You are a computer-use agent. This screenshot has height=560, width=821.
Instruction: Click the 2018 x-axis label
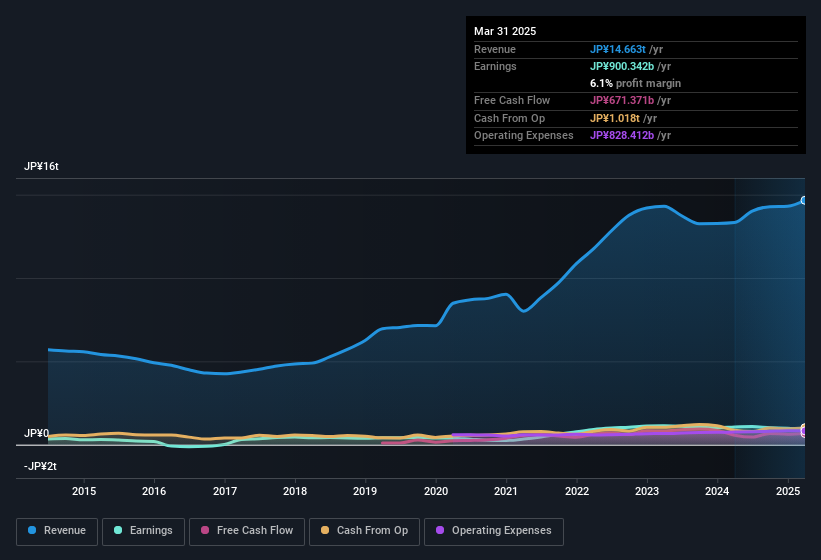pos(295,491)
